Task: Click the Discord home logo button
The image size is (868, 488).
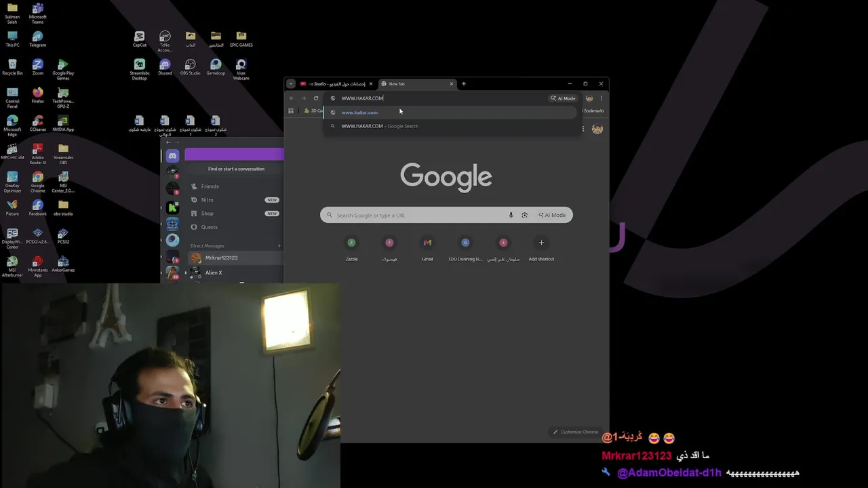Action: pos(172,155)
